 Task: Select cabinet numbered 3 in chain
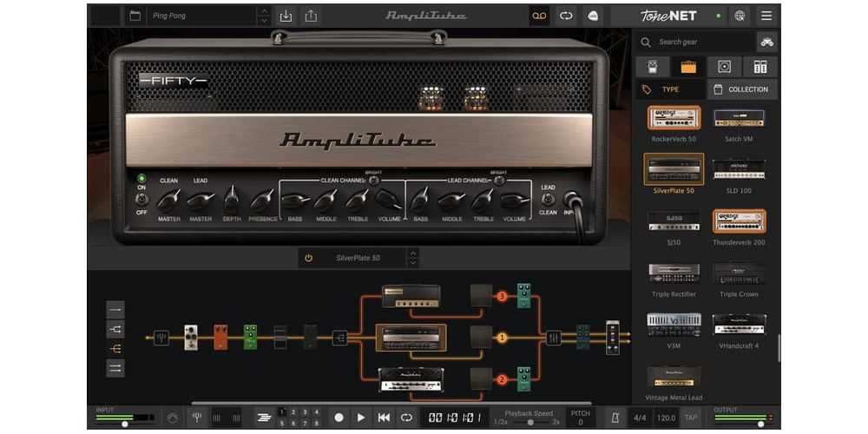tap(481, 296)
